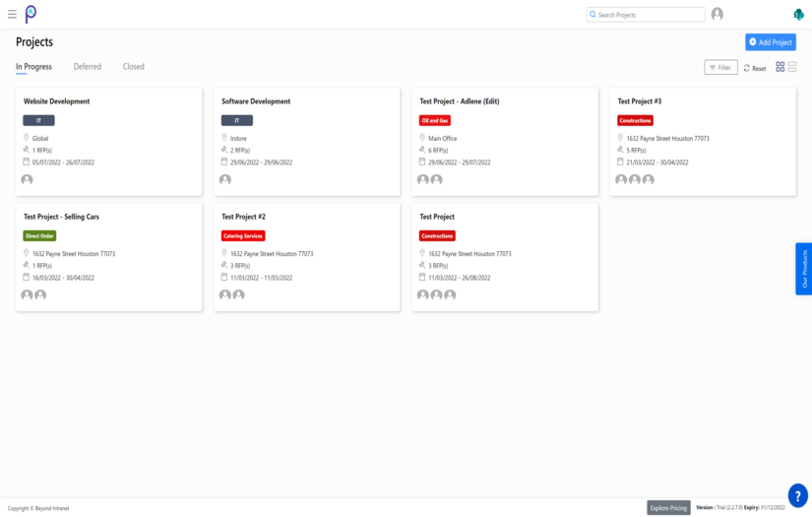Click third avatar on Test Project card

point(450,294)
